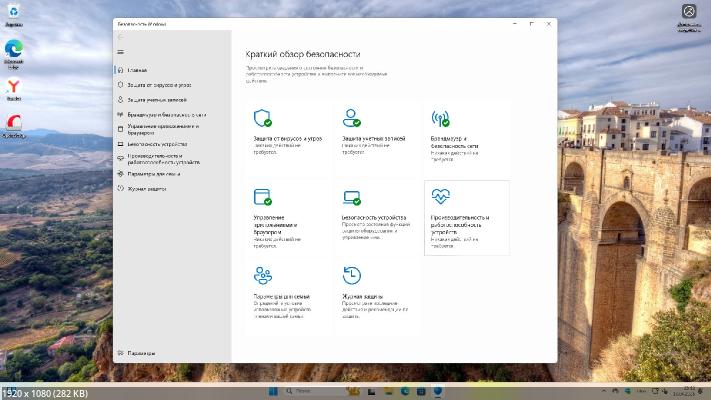The height and width of the screenshot is (400, 711).
Task: Click the back arrow in Windows Security
Action: (121, 37)
